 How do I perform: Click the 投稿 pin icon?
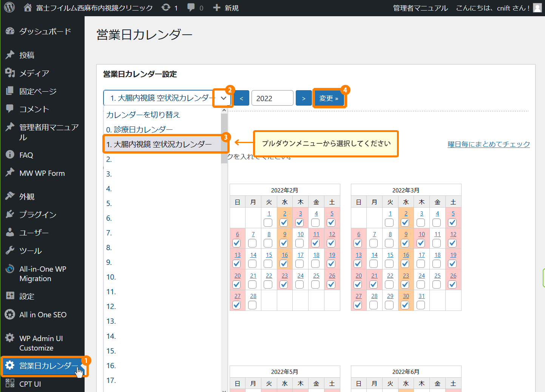10,55
